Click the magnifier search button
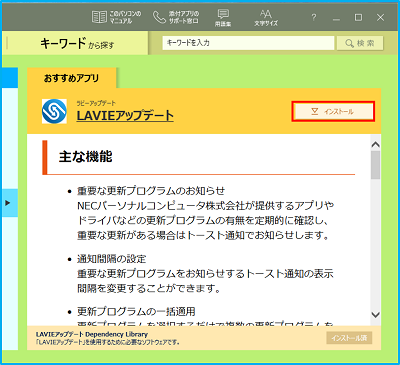Screen dimensions: 400x365 coord(360,43)
